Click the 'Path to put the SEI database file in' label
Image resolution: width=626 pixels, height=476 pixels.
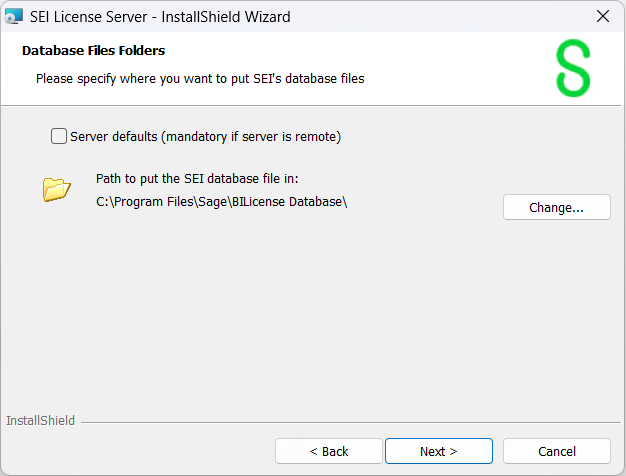(197, 179)
